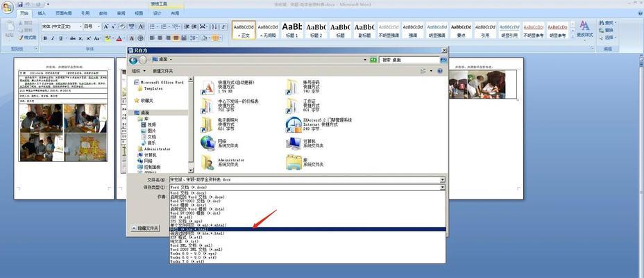Viewport: 644px width, 278px height.
Task: Click the Format Painter button
Action: click(28, 38)
